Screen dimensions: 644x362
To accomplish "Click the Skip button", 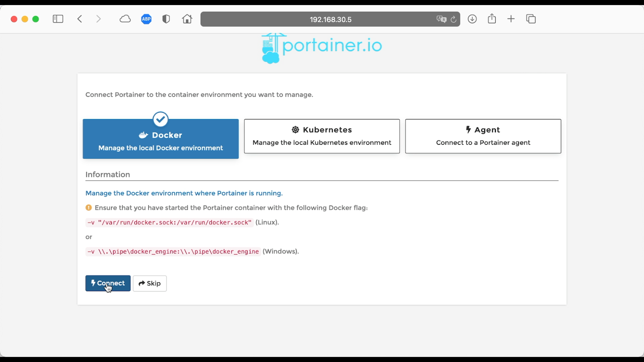I will pyautogui.click(x=150, y=284).
